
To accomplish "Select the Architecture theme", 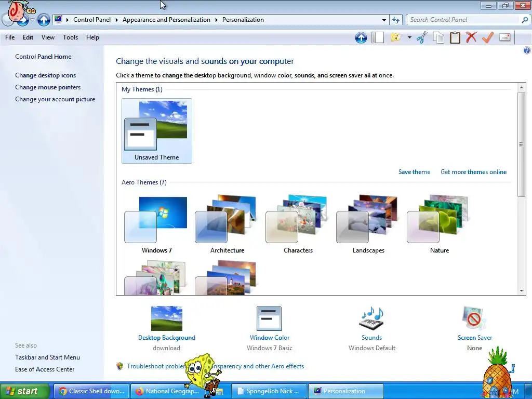I will pos(228,224).
